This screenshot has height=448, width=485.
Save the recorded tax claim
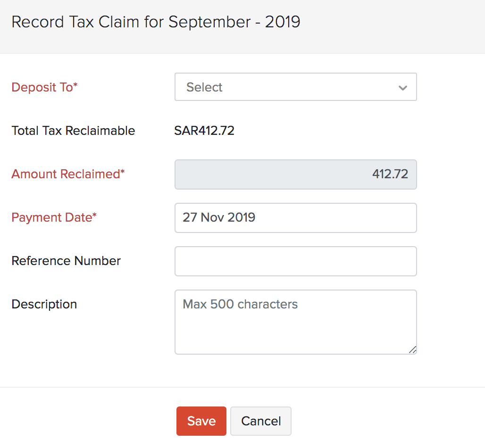pos(201,421)
